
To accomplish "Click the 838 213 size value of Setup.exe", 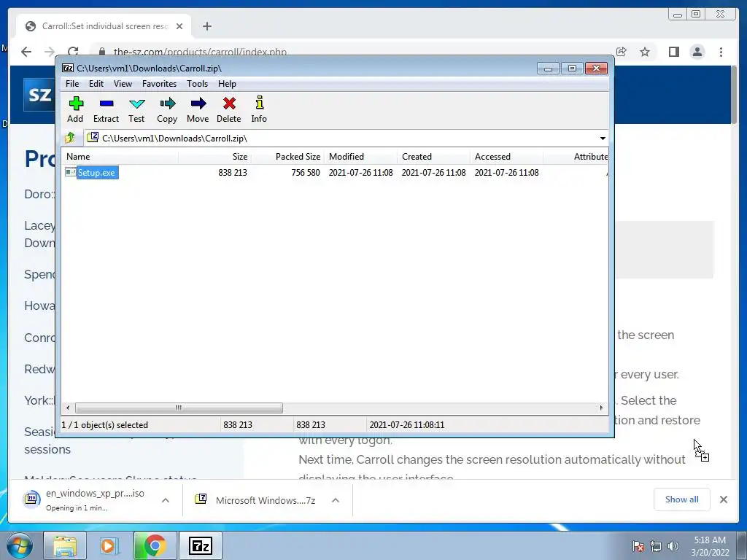I will click(x=233, y=172).
